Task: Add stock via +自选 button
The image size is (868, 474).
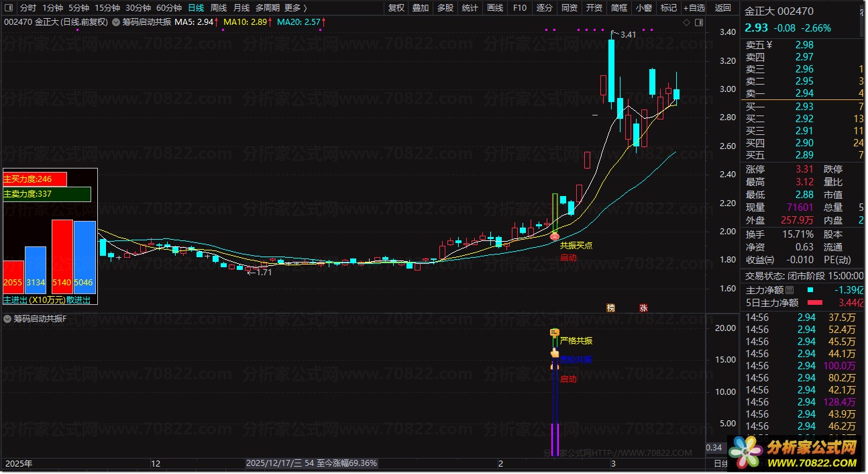Action: (694, 8)
